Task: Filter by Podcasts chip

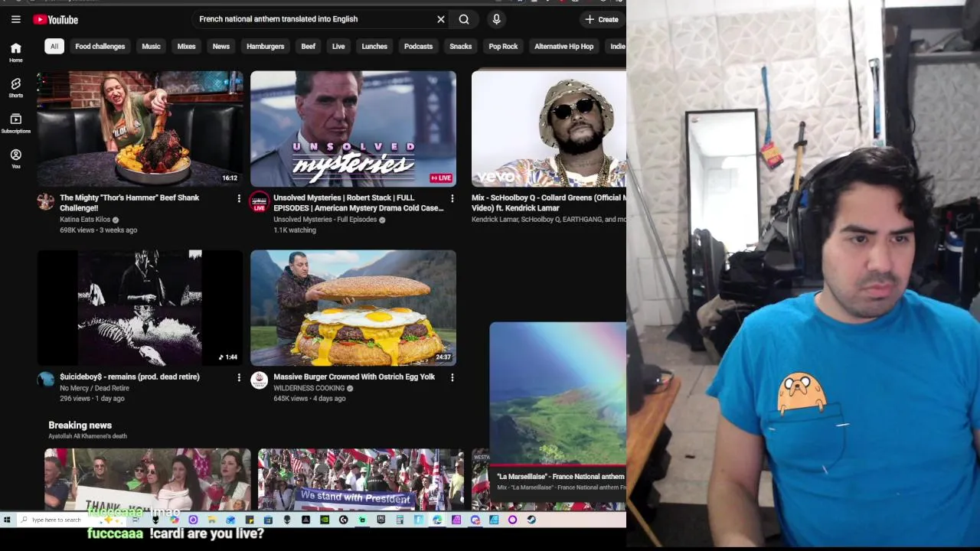Action: (418, 46)
